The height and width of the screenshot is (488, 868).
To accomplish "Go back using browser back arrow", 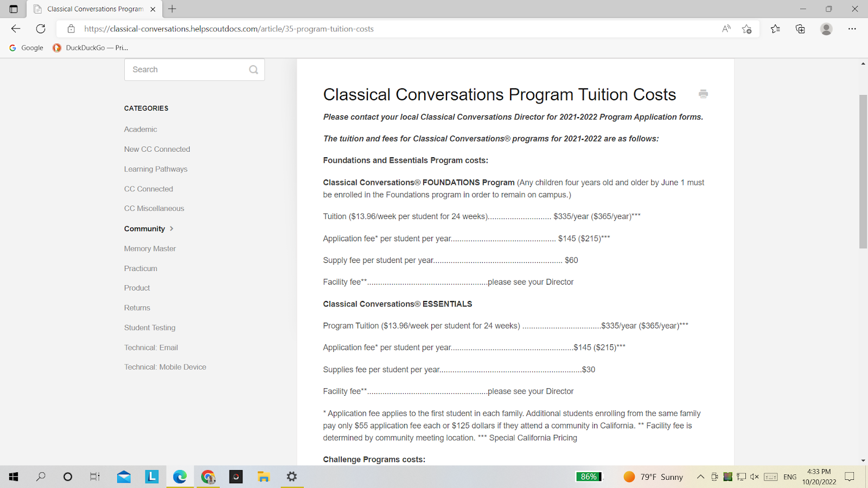I will pyautogui.click(x=16, y=29).
